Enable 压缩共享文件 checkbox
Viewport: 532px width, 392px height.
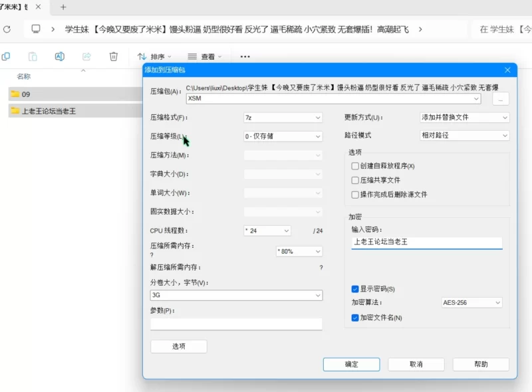(x=355, y=180)
